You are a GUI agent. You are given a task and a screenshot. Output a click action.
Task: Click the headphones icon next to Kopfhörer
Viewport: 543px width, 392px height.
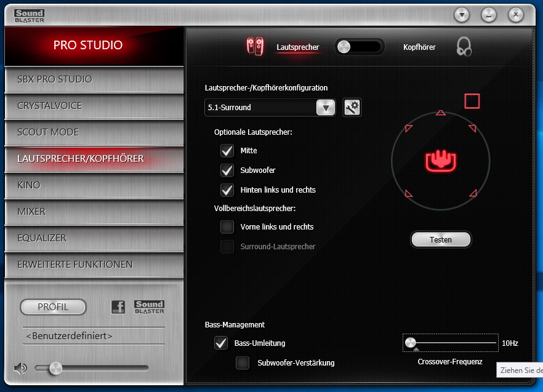click(x=464, y=47)
